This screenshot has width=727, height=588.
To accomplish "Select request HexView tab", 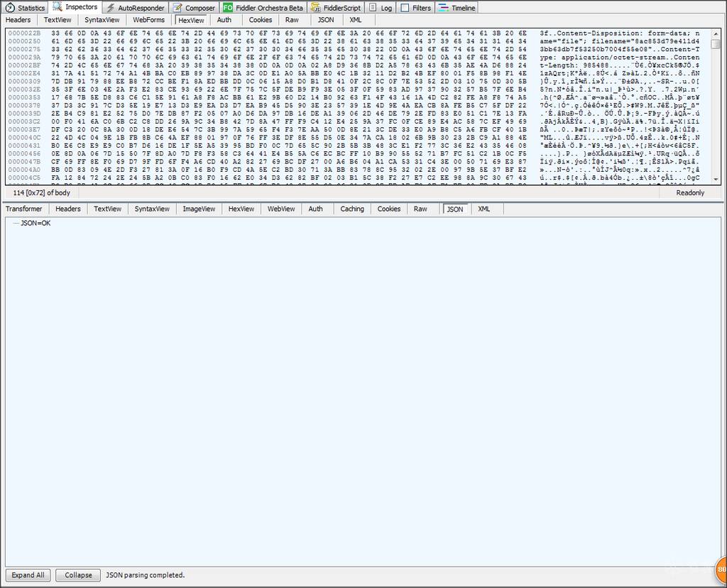I will pyautogui.click(x=191, y=20).
